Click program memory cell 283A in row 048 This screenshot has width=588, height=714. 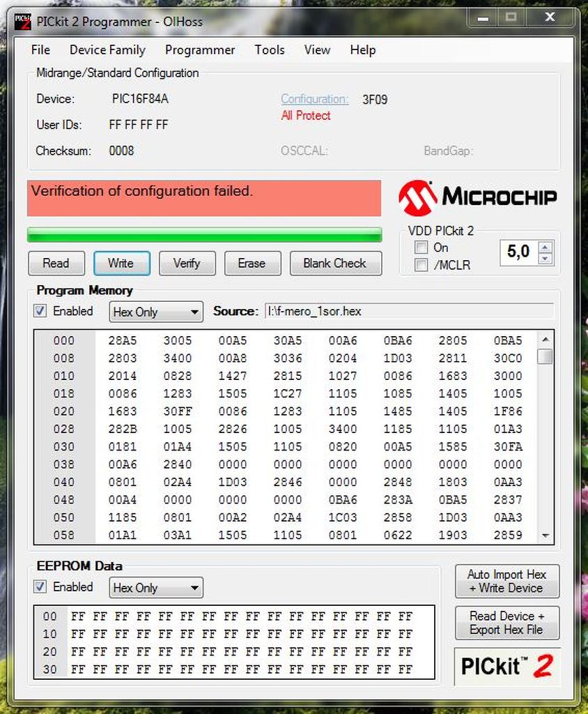[398, 500]
